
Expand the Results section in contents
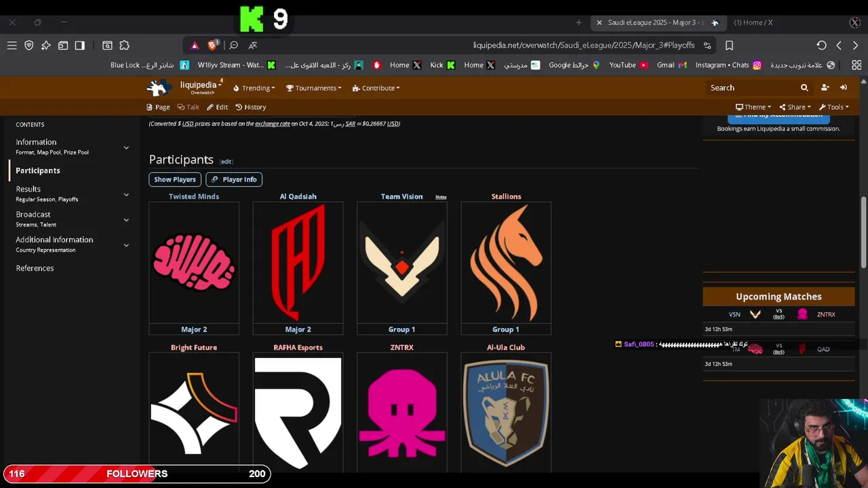point(126,195)
